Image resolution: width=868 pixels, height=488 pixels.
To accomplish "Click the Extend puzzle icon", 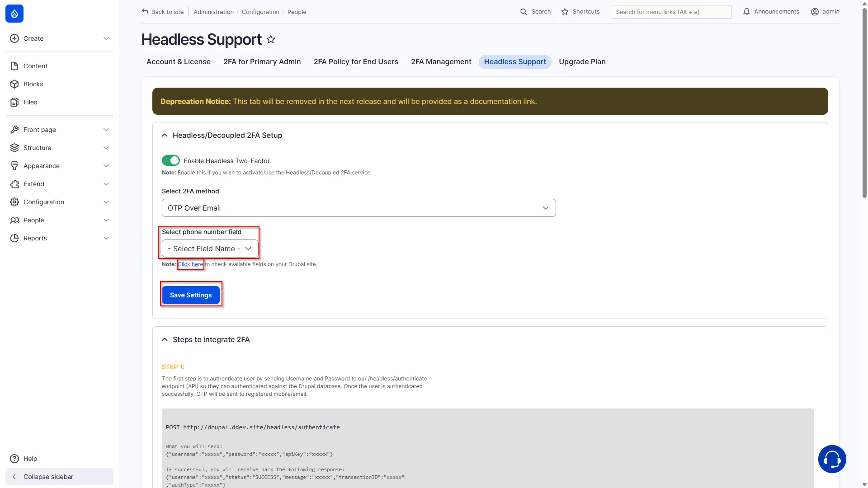I will (14, 184).
